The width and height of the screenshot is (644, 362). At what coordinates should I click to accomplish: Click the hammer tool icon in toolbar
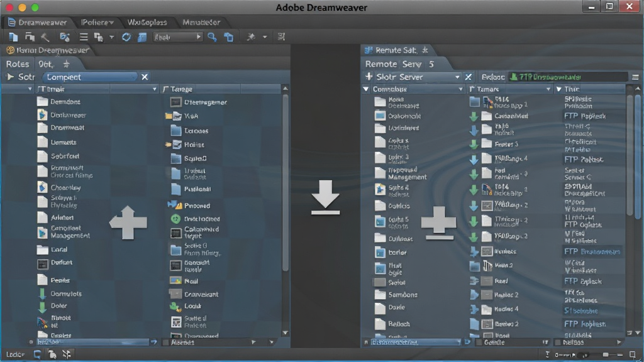coord(45,37)
